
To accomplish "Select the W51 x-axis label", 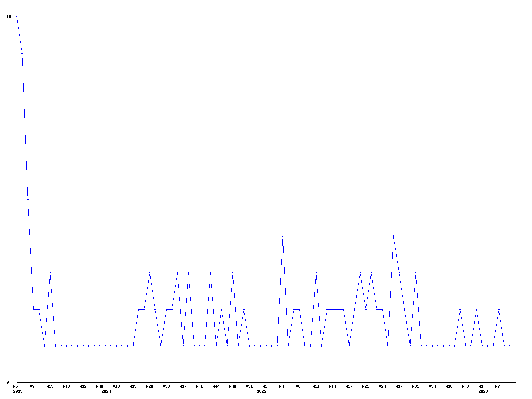I will (x=249, y=386).
